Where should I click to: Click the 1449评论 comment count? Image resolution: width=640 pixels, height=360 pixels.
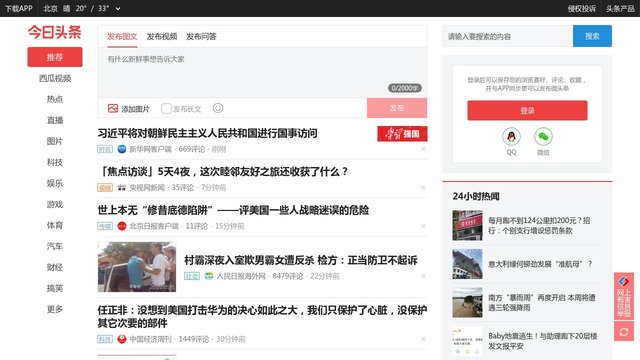click(194, 339)
